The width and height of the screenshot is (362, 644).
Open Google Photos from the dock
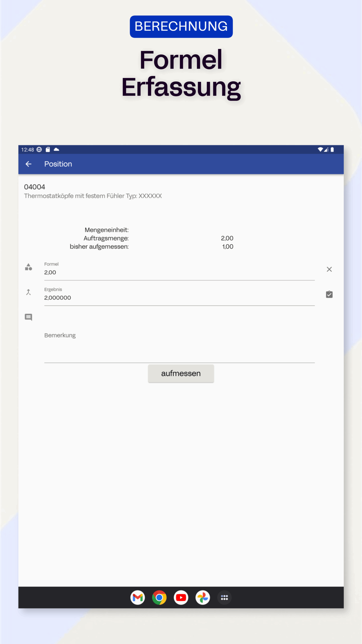[203, 597]
